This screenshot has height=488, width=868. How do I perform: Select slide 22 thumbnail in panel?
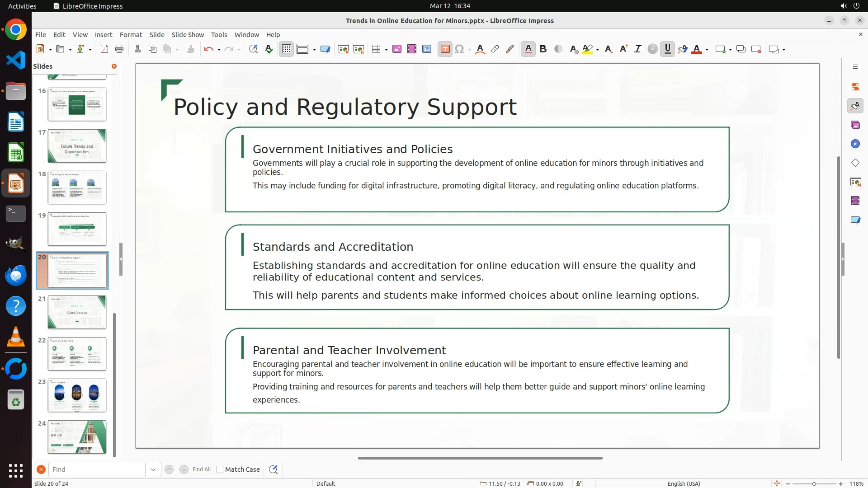coord(77,354)
